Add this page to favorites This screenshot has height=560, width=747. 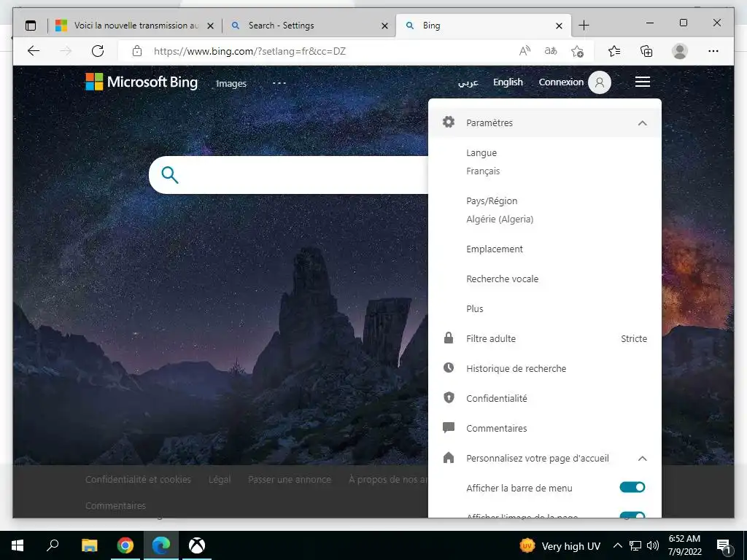click(578, 51)
